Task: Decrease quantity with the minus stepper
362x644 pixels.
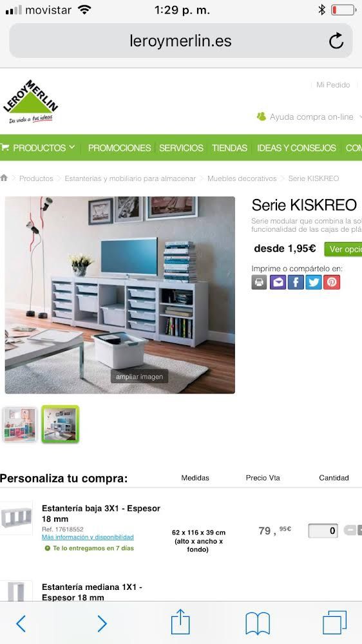Action: [349, 530]
